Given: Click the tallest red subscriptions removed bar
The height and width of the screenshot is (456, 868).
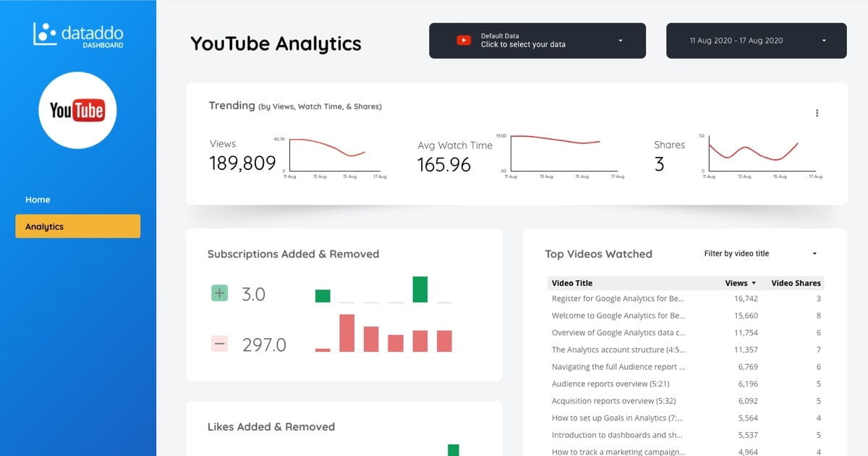Looking at the screenshot, I should click(346, 333).
